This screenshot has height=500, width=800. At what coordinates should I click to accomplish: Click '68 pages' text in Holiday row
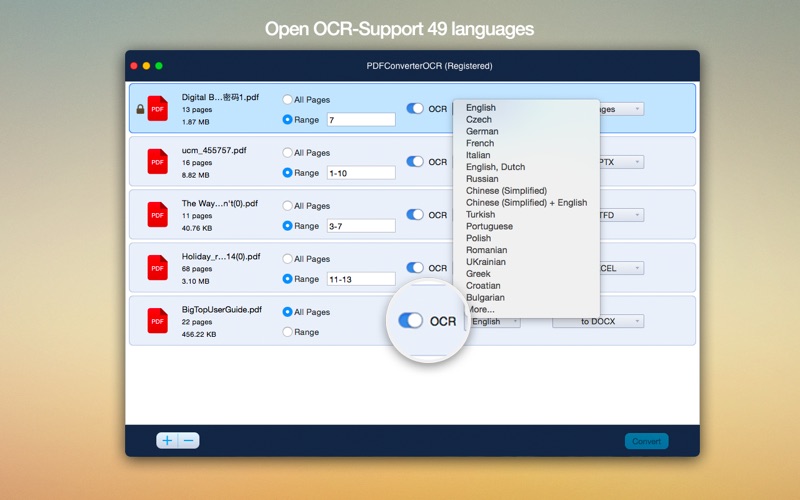[197, 269]
